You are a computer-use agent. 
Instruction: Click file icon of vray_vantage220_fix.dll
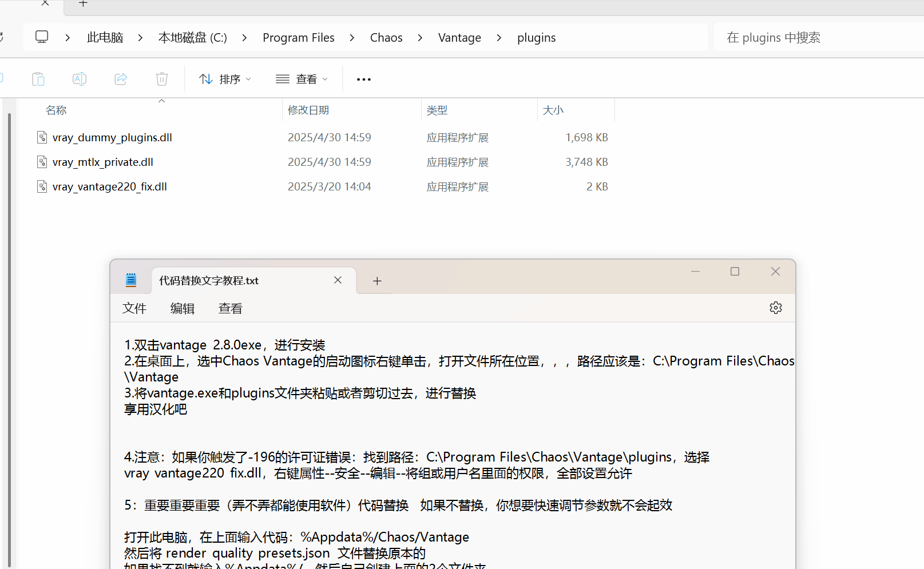(42, 186)
